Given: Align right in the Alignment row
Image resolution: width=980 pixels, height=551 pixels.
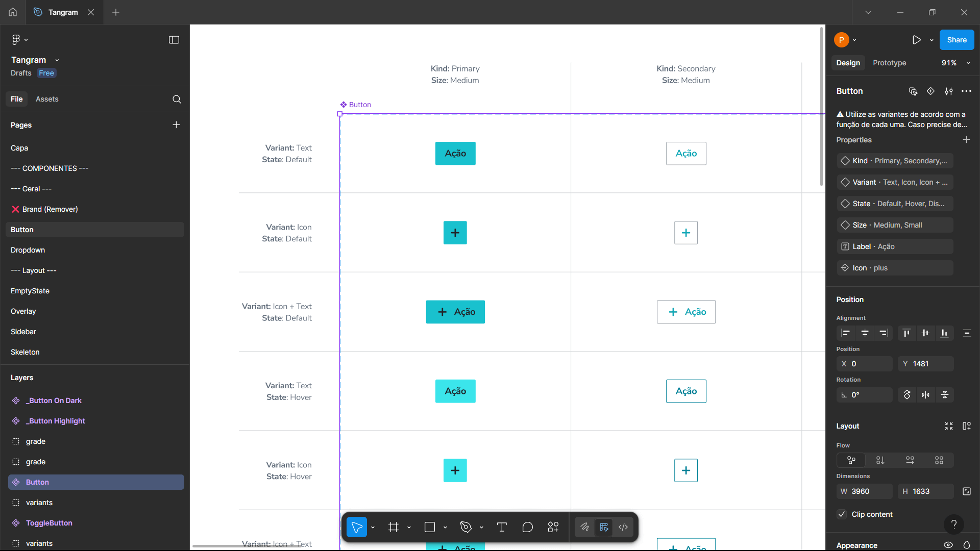Looking at the screenshot, I should pos(884,333).
